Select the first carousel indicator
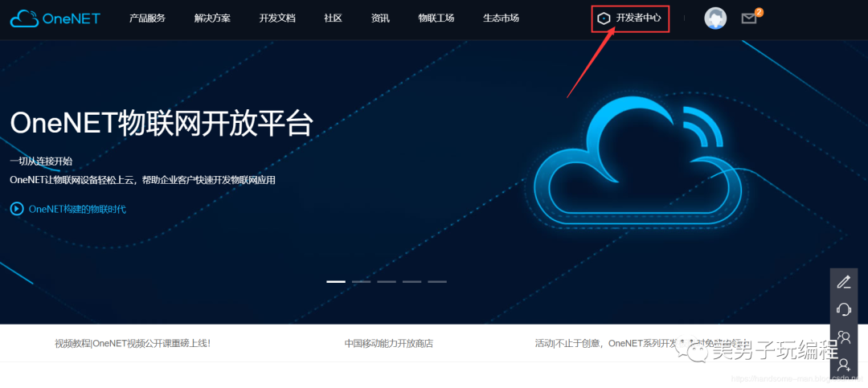 336,281
